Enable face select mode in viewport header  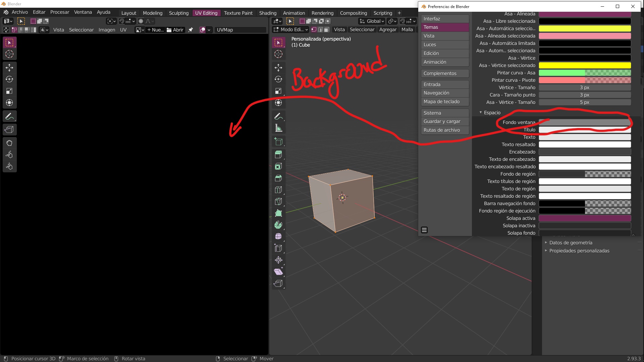tap(326, 29)
